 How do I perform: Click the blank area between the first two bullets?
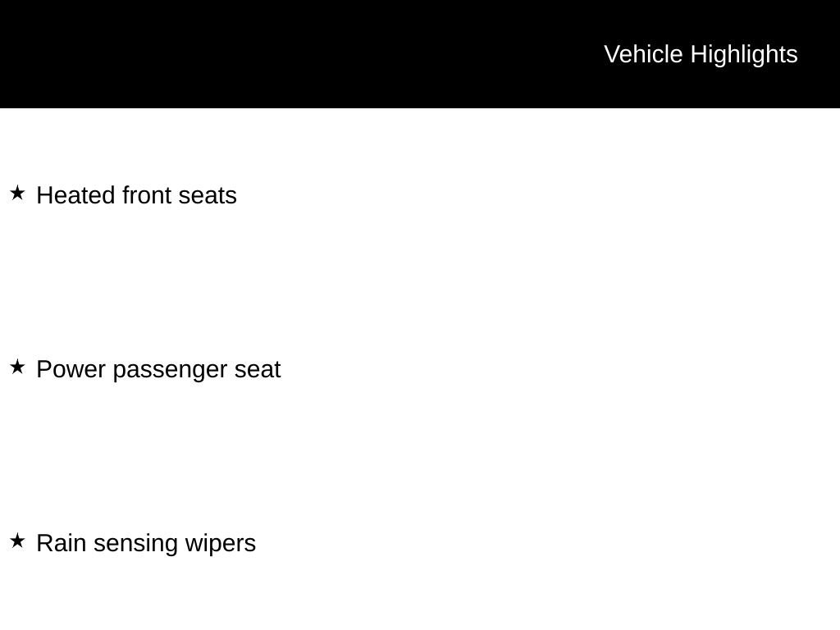click(x=410, y=283)
